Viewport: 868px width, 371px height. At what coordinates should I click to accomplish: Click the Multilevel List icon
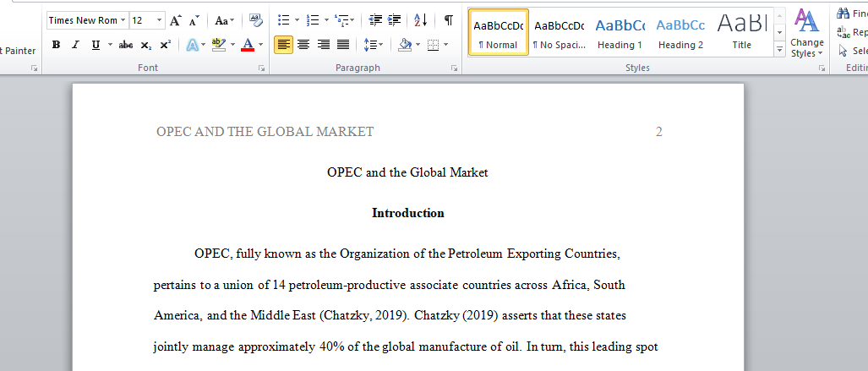[x=342, y=20]
